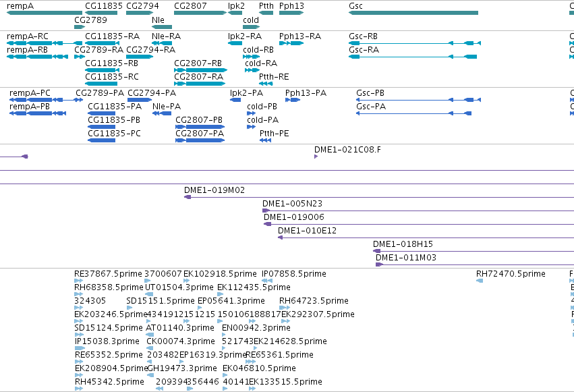The width and height of the screenshot is (574, 392).
Task: Select EST IP15038.3prime
Action: 80,348
